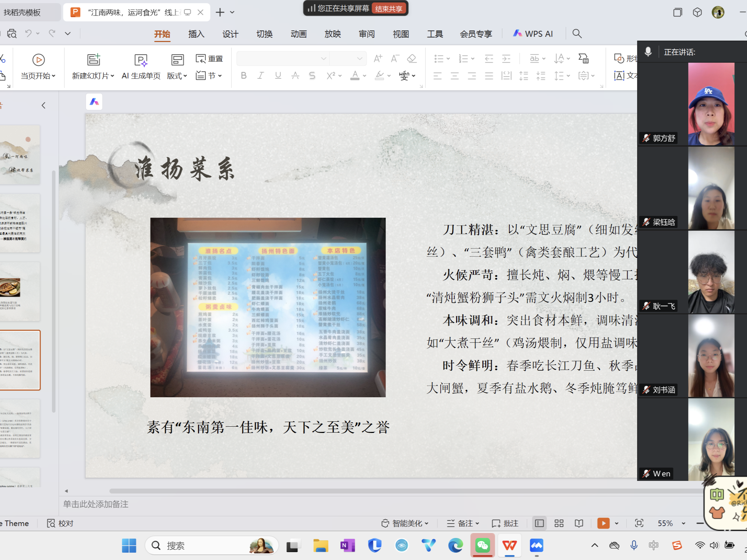Expand the 版式 layout dropdown
Viewport: 747px width, 560px height.
tap(177, 76)
